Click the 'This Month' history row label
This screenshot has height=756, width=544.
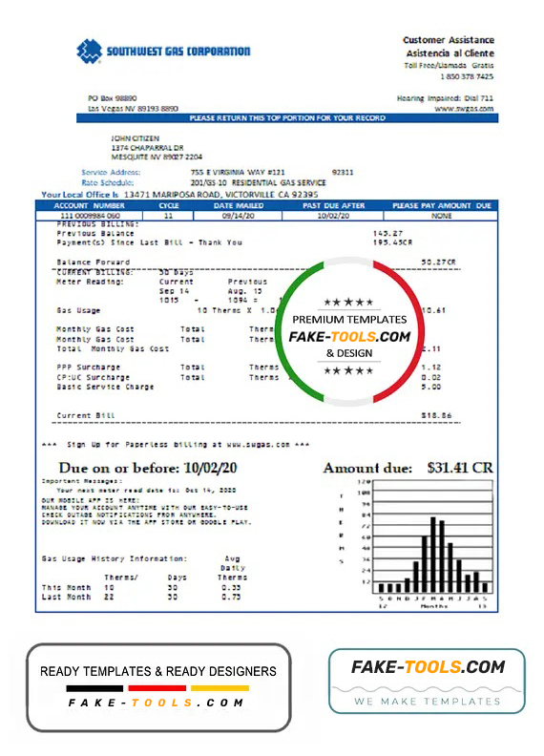tap(66, 587)
